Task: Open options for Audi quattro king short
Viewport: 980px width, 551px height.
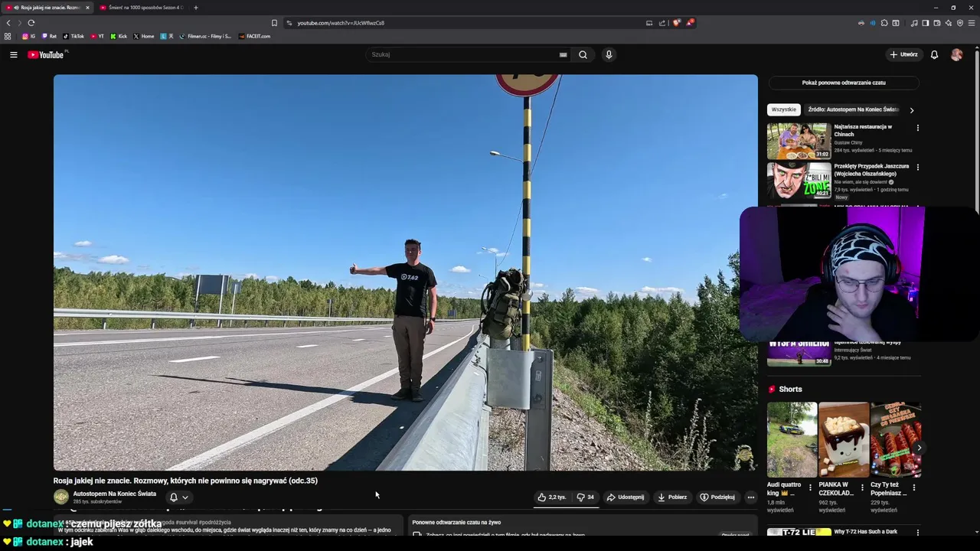Action: (810, 487)
